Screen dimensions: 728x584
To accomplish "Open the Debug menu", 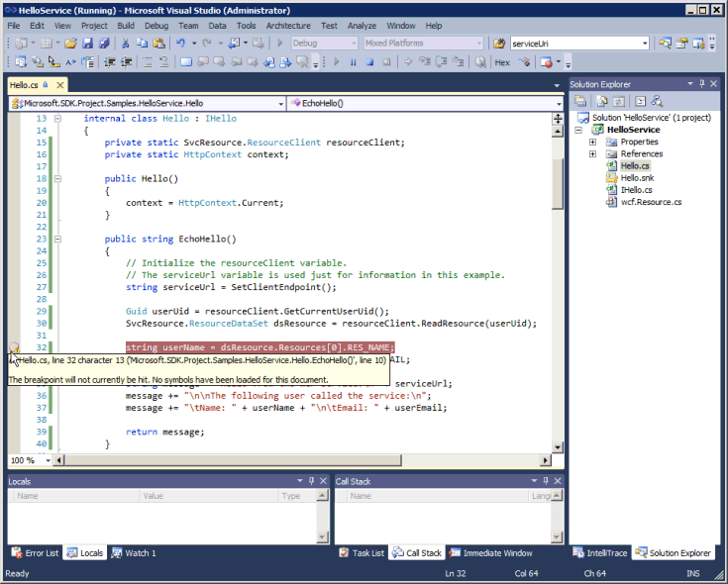I will (156, 26).
